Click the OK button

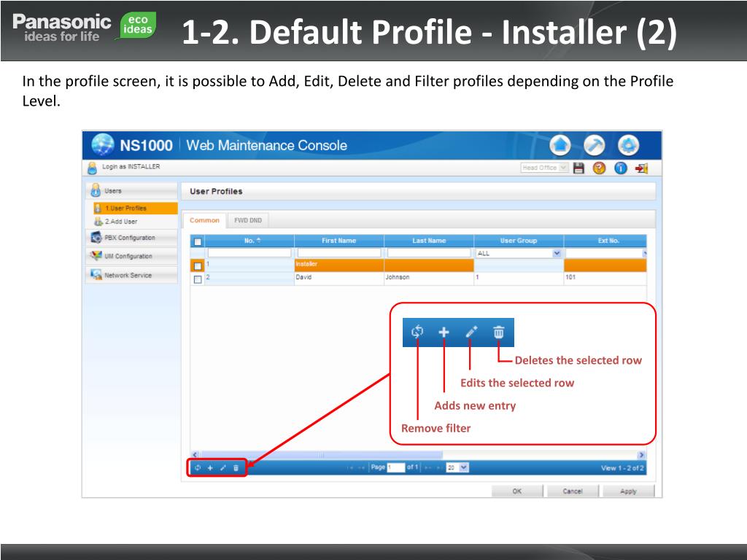(x=517, y=491)
